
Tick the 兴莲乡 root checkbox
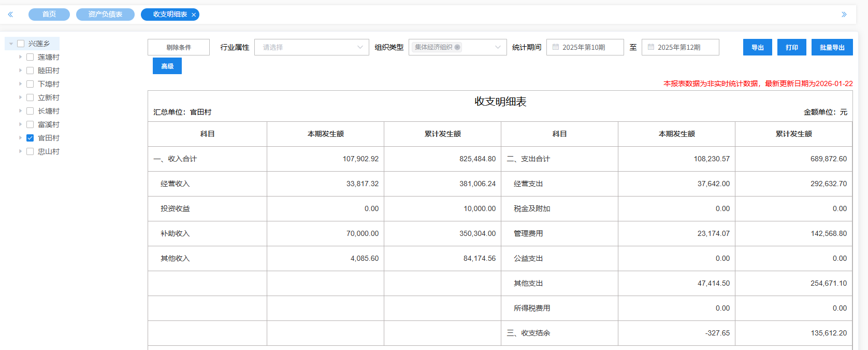(x=21, y=44)
